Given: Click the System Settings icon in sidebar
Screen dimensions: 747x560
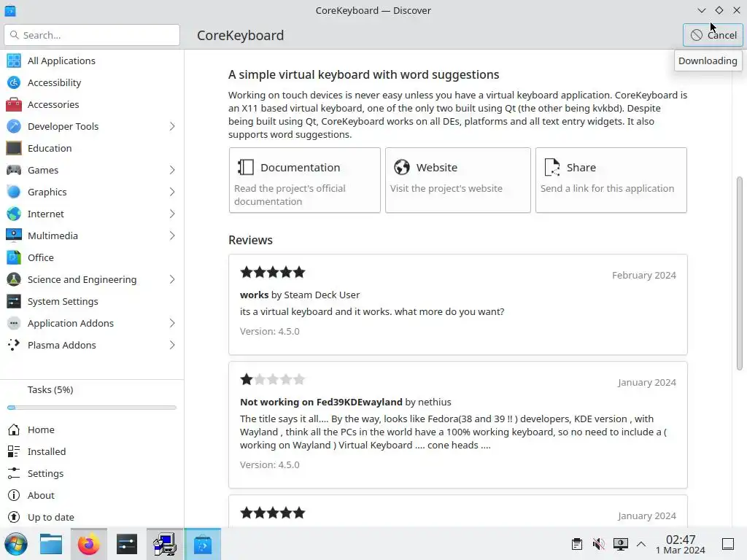Looking at the screenshot, I should pyautogui.click(x=14, y=301).
